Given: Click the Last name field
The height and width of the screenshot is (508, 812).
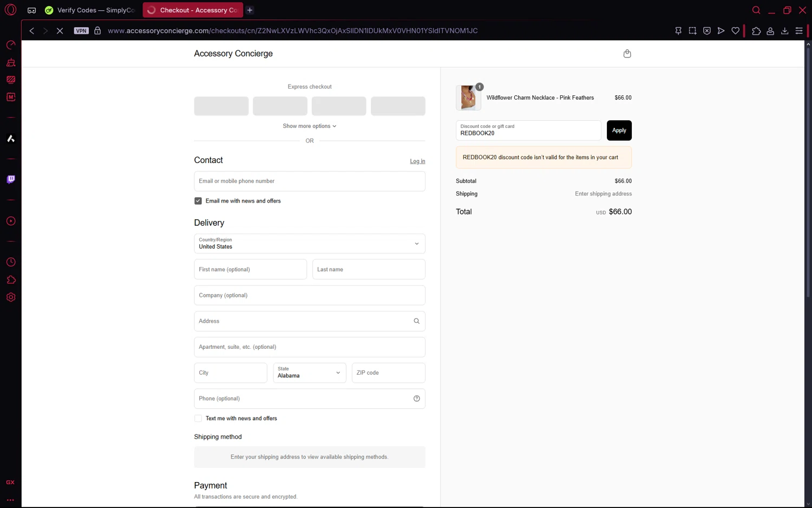Looking at the screenshot, I should tap(369, 269).
